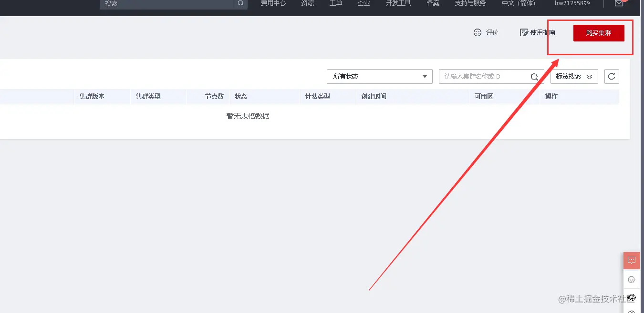Switch language via 中文 (简体)
The image size is (644, 313).
point(519,3)
